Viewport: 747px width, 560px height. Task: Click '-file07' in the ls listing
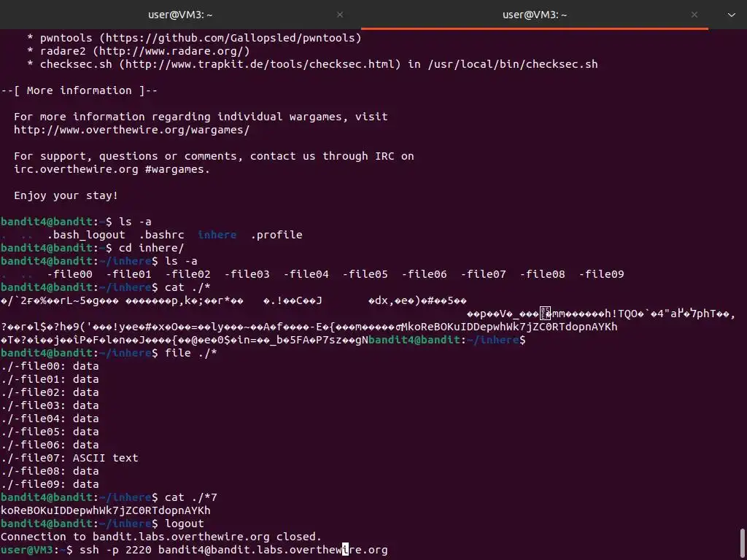[x=483, y=274]
